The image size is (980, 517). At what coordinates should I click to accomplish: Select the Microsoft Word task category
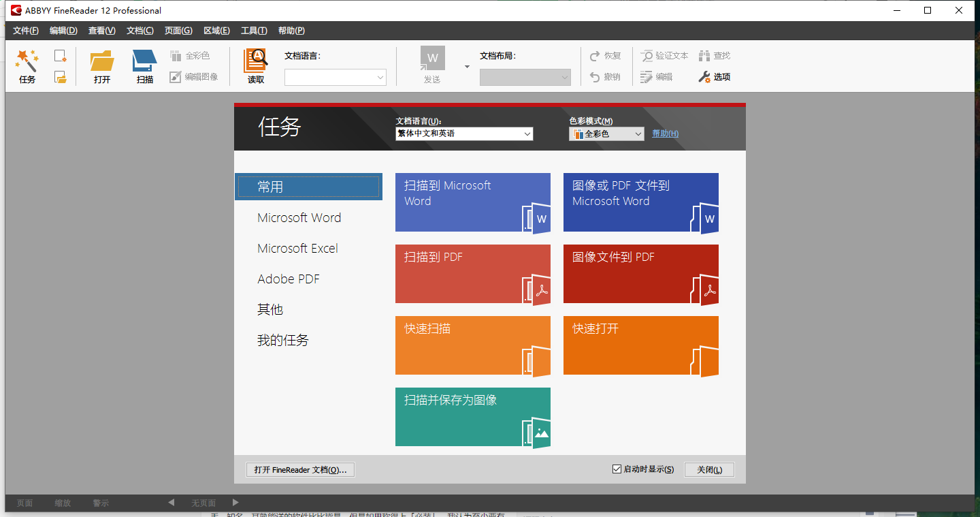pos(299,218)
